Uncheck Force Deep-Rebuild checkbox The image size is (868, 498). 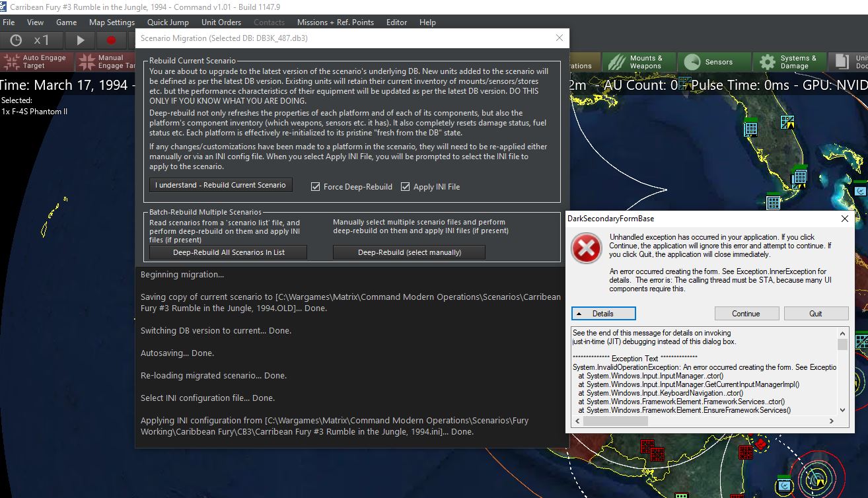(316, 187)
